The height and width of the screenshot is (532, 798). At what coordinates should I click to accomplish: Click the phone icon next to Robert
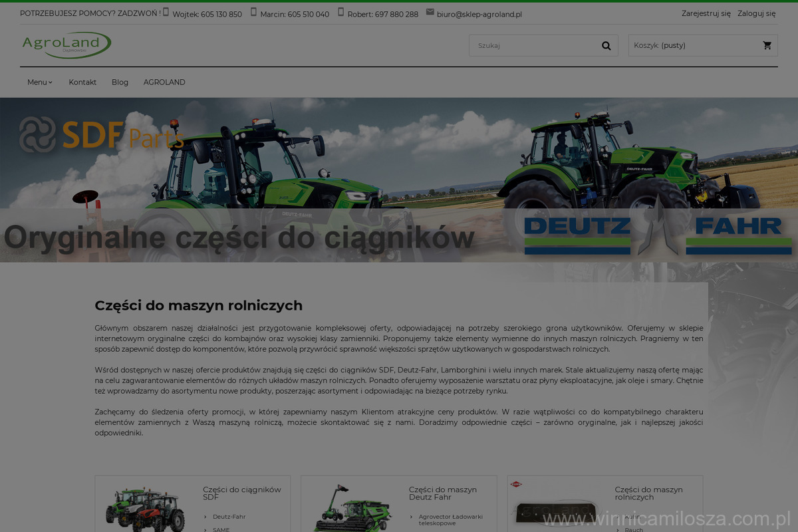[341, 12]
